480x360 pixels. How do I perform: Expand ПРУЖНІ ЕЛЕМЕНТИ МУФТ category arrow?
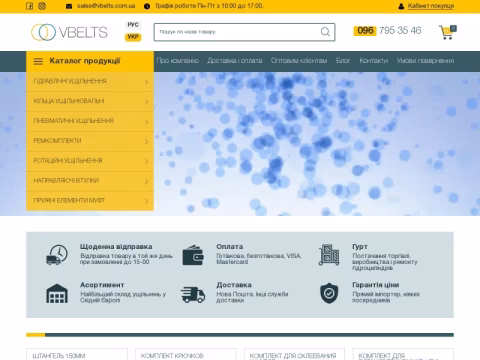pyautogui.click(x=146, y=201)
